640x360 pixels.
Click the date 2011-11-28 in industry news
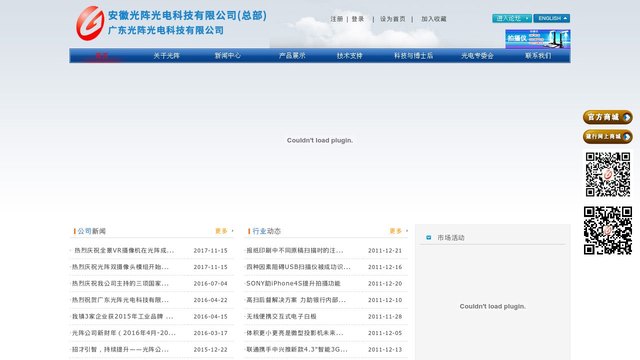pyautogui.click(x=385, y=316)
